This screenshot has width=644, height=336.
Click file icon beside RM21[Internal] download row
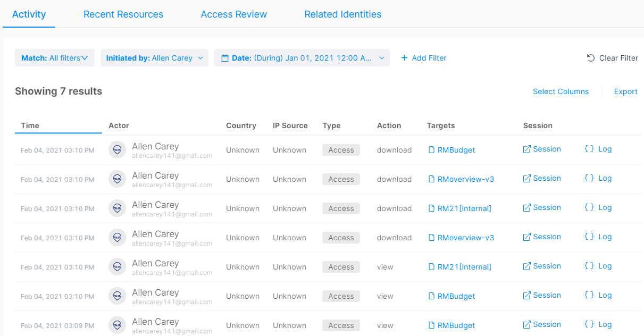[x=432, y=208]
